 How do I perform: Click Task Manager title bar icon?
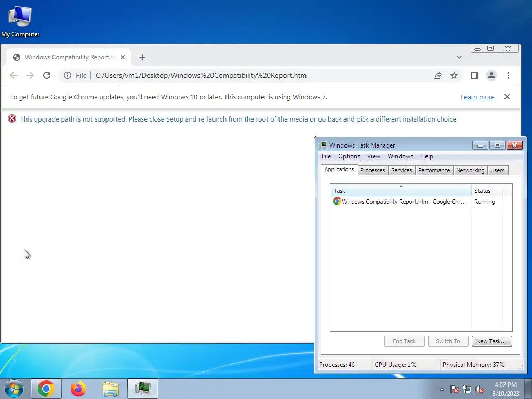coord(323,145)
